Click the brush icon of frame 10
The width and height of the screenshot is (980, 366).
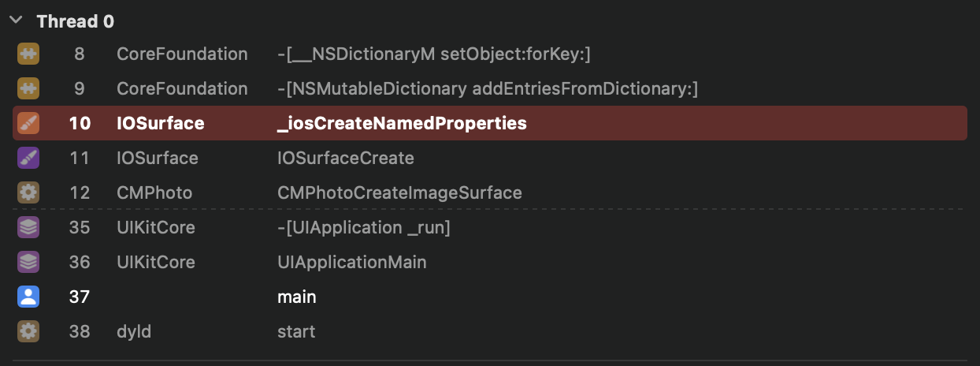point(28,124)
